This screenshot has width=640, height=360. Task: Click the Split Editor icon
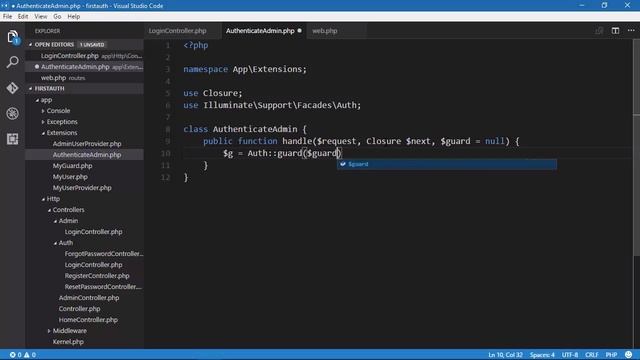[x=615, y=31]
